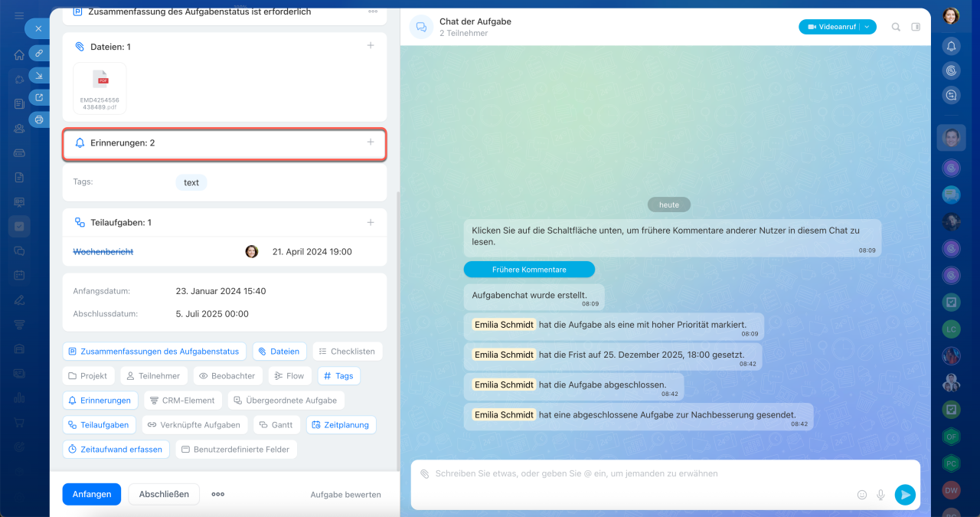Select the Flow field chip
The height and width of the screenshot is (517, 980).
tap(289, 376)
